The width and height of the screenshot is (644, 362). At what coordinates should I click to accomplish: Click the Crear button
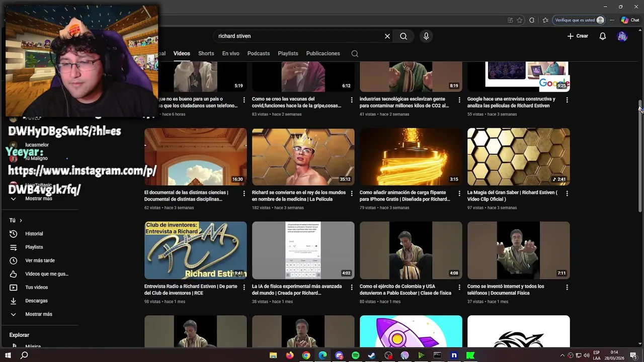pos(578,36)
